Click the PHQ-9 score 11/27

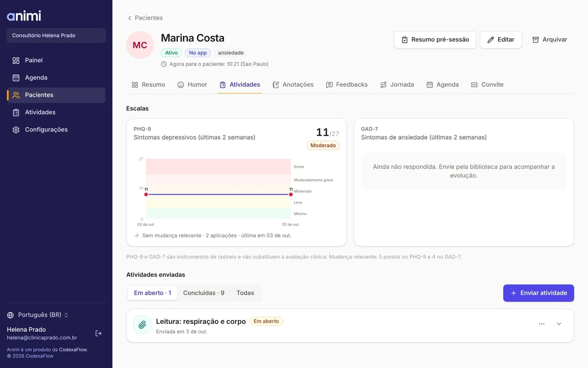pyautogui.click(x=327, y=132)
